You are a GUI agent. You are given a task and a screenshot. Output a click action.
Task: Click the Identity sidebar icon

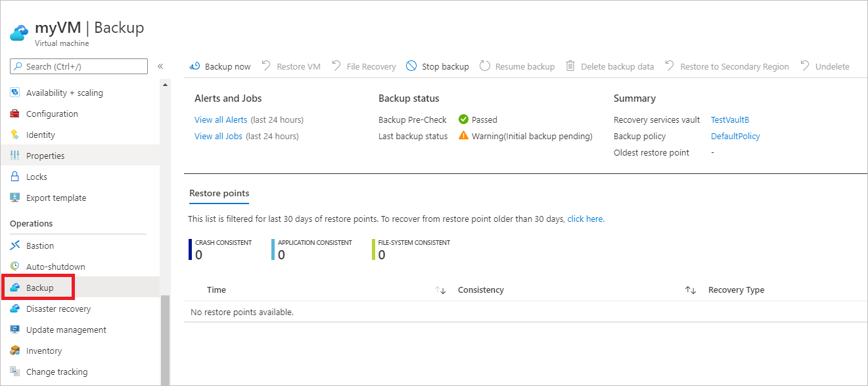(x=14, y=135)
